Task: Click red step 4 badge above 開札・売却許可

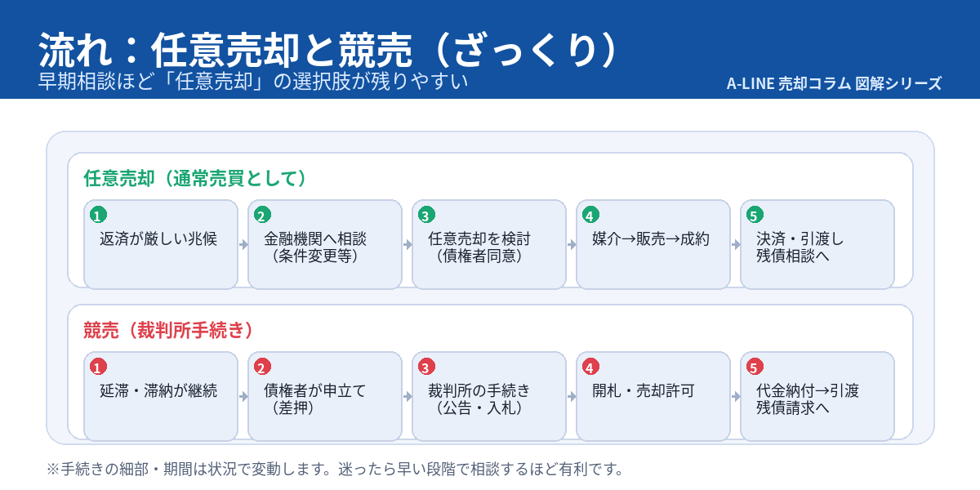Action: (590, 367)
